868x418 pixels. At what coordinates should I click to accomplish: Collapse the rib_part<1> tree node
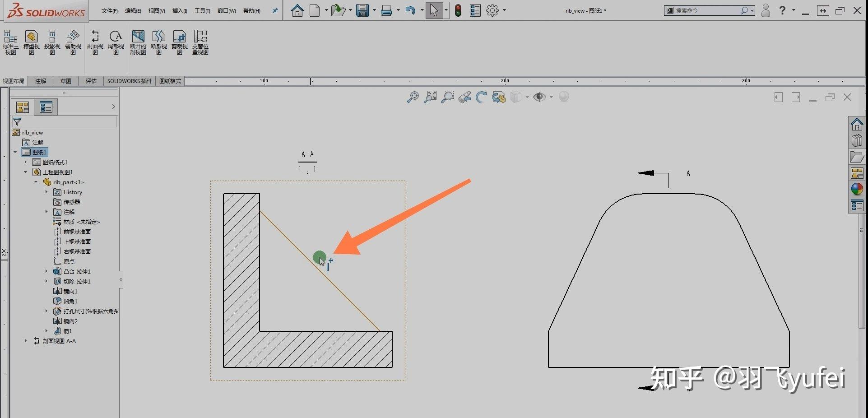(36, 182)
